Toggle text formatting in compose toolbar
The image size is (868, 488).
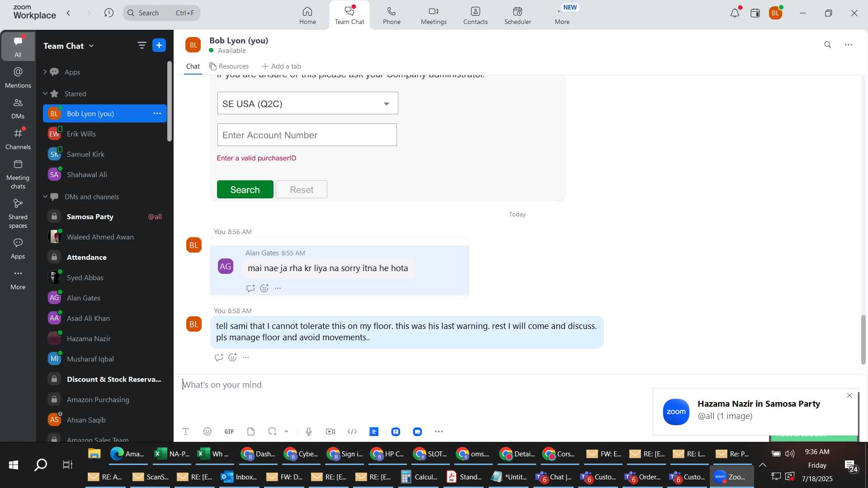186,432
